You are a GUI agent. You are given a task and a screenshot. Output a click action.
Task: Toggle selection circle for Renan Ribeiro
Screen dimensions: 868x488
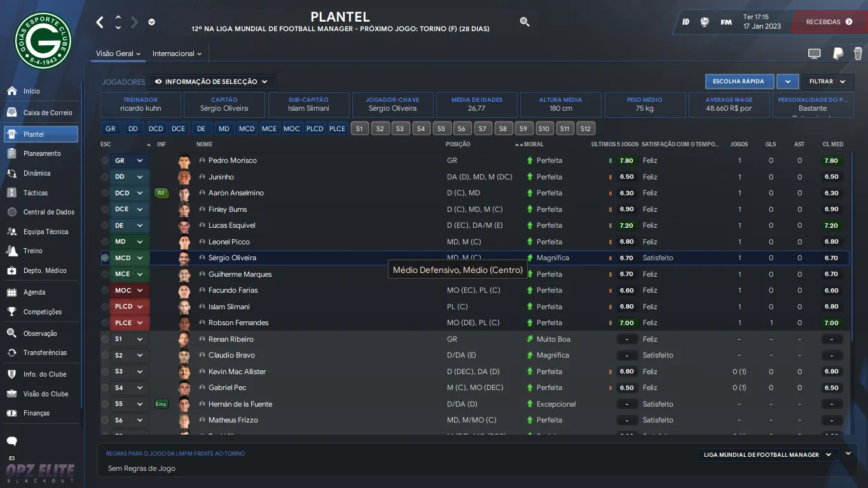pos(105,339)
